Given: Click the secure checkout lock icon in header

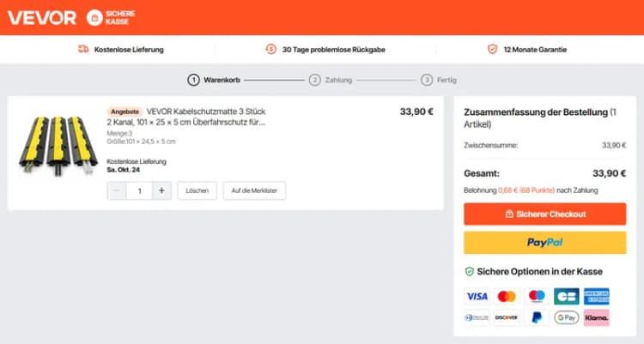Looking at the screenshot, I should (x=94, y=18).
